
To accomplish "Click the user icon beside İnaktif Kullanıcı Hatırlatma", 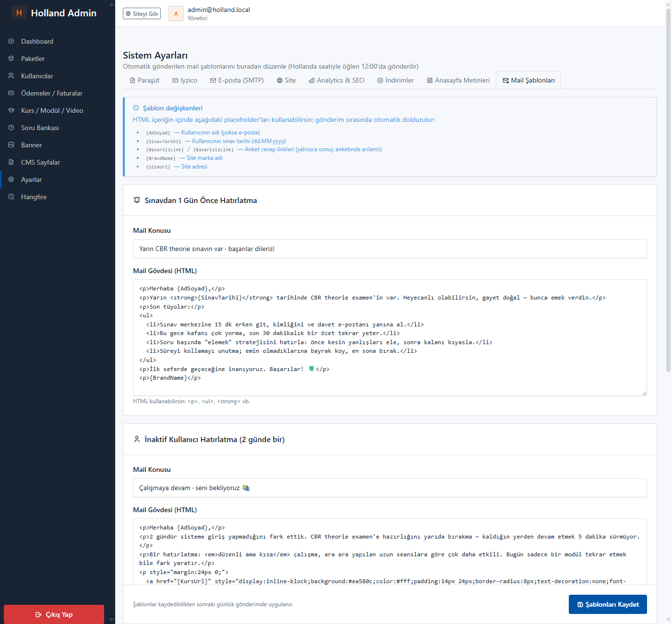I will tap(137, 439).
